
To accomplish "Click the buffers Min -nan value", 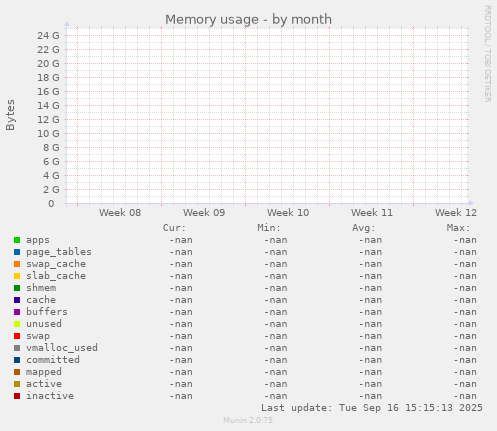I will (x=276, y=312).
